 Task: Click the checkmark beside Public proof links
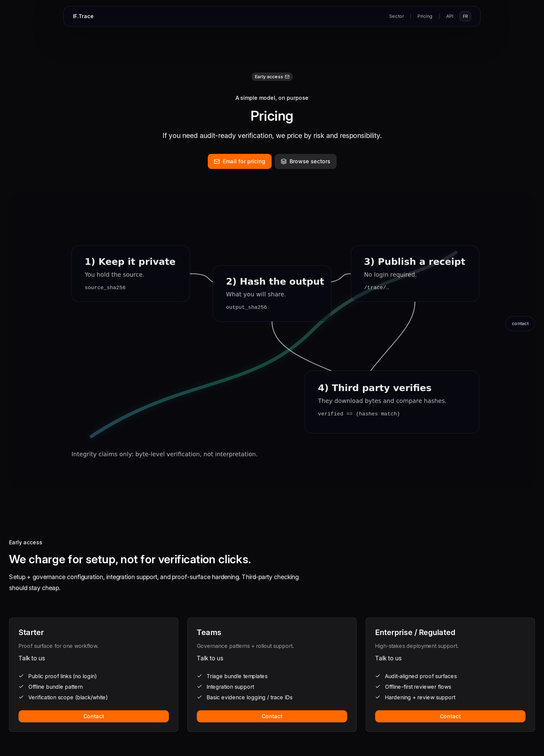21,676
